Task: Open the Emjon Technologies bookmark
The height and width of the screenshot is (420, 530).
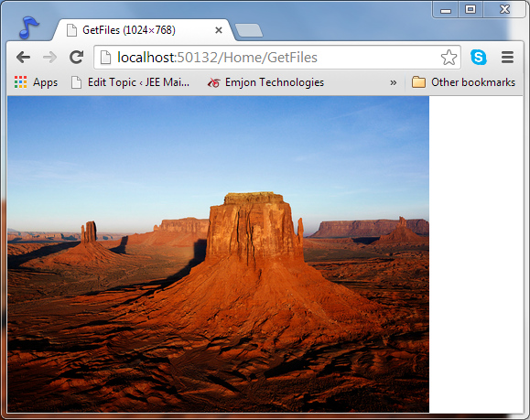Action: (x=265, y=82)
